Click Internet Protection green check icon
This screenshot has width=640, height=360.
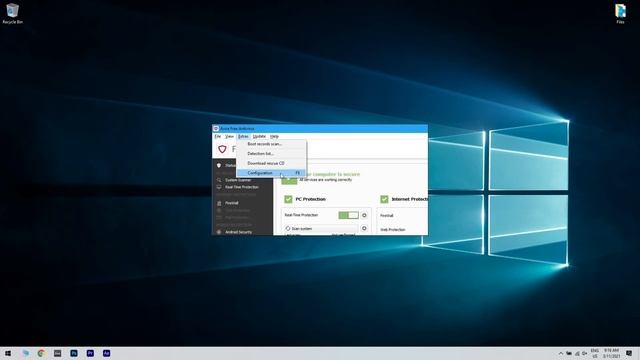(x=384, y=199)
